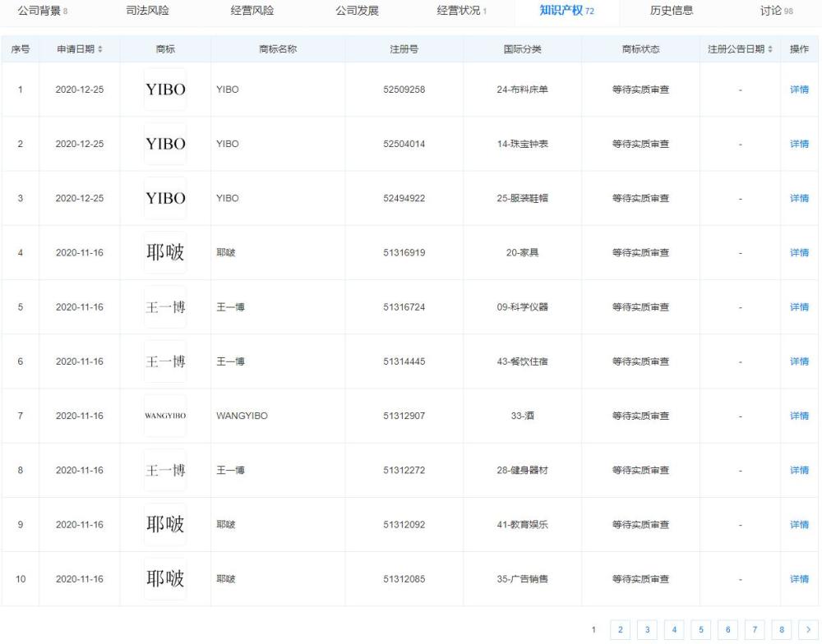The image size is (822, 644).
Task: Open 详情 for registration 51312092
Action: pos(799,525)
